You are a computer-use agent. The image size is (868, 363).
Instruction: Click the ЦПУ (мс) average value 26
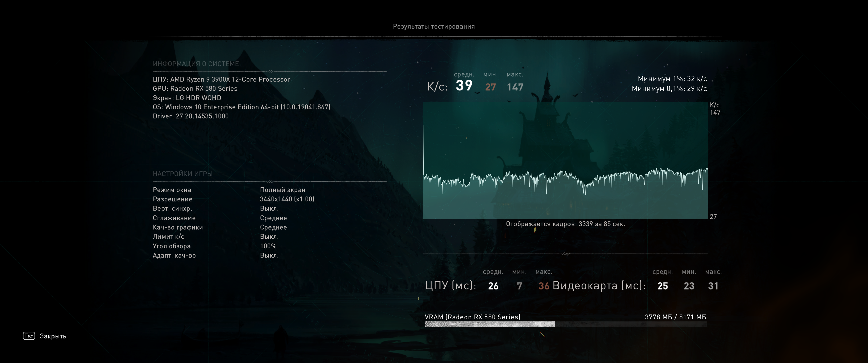pos(493,286)
